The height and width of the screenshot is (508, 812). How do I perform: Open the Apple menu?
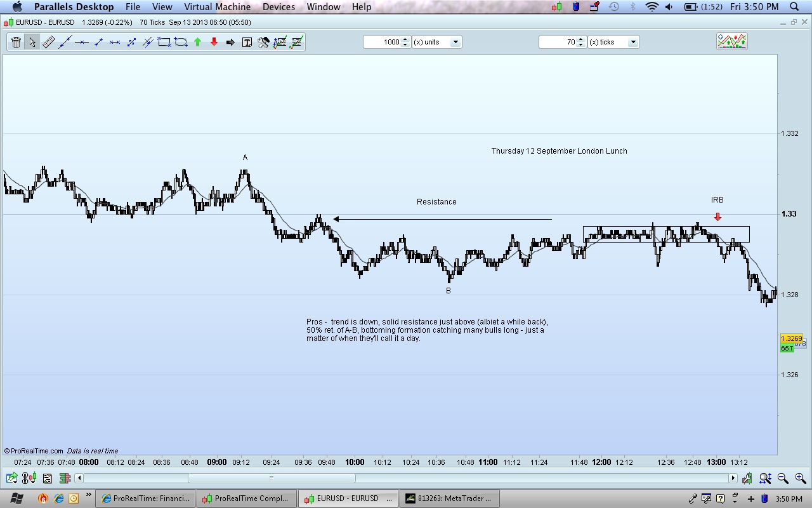[x=17, y=7]
